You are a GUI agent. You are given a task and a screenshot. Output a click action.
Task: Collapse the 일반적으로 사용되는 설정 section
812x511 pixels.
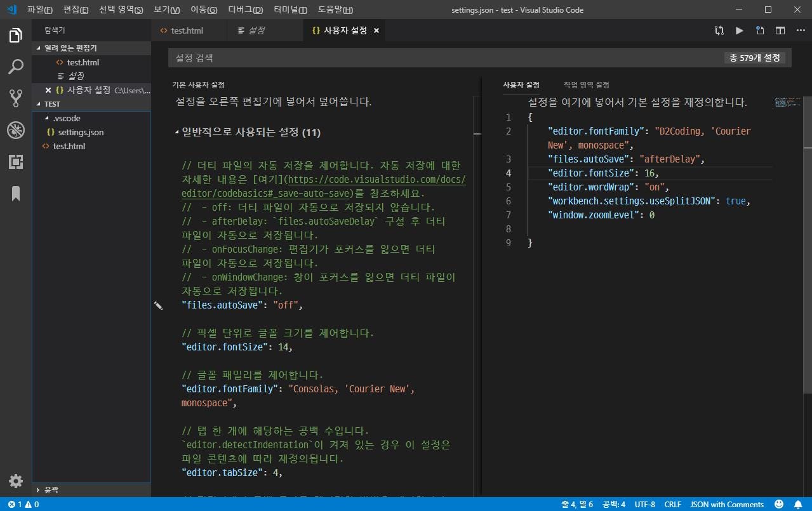pyautogui.click(x=178, y=132)
